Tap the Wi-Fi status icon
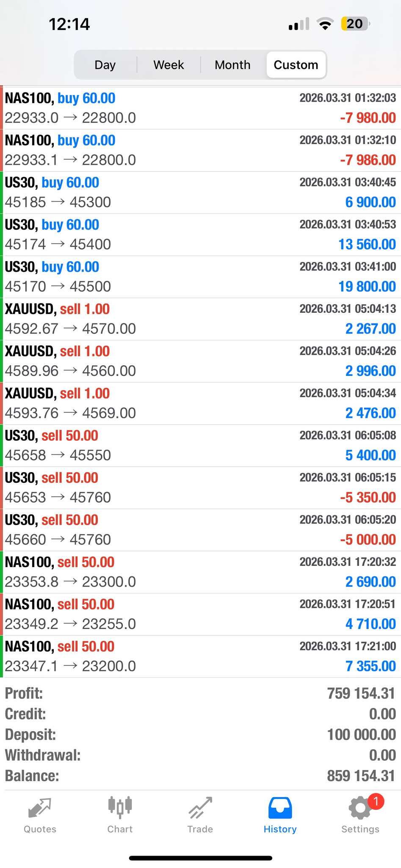This screenshot has height=868, width=401. (x=325, y=24)
